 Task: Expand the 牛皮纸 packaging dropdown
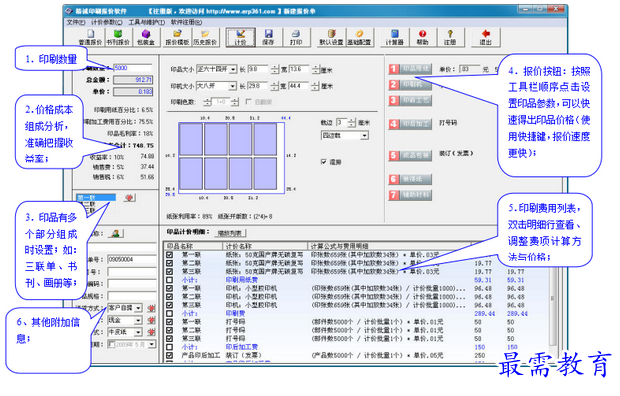[138, 332]
